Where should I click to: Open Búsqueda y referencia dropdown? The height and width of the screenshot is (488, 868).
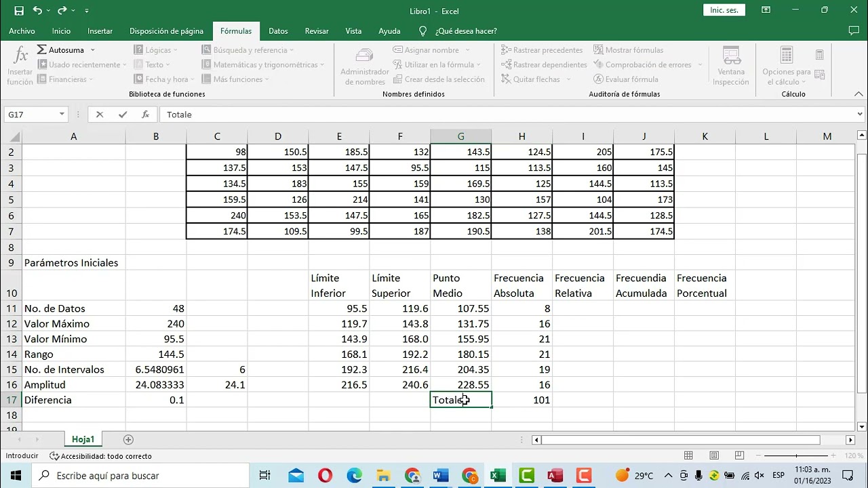point(248,49)
